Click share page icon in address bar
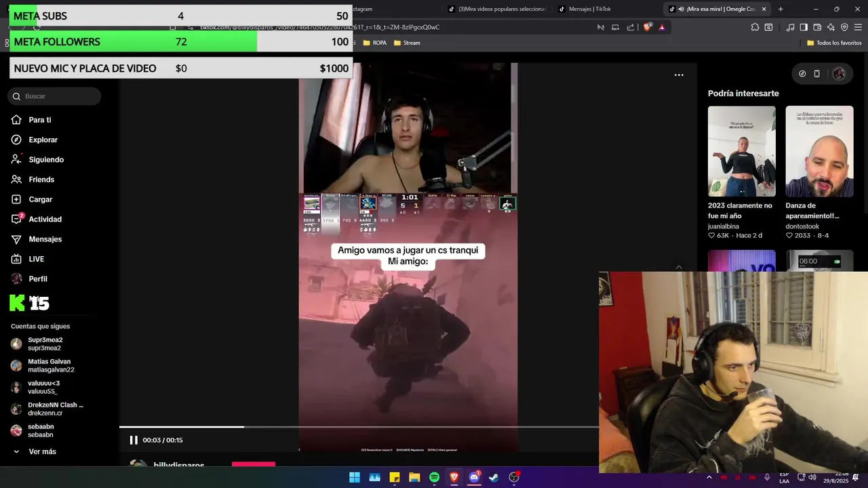This screenshot has height=488, width=868. [631, 27]
